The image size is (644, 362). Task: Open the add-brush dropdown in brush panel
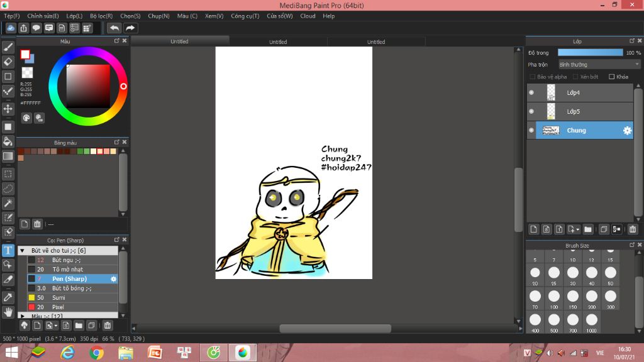coord(56,326)
